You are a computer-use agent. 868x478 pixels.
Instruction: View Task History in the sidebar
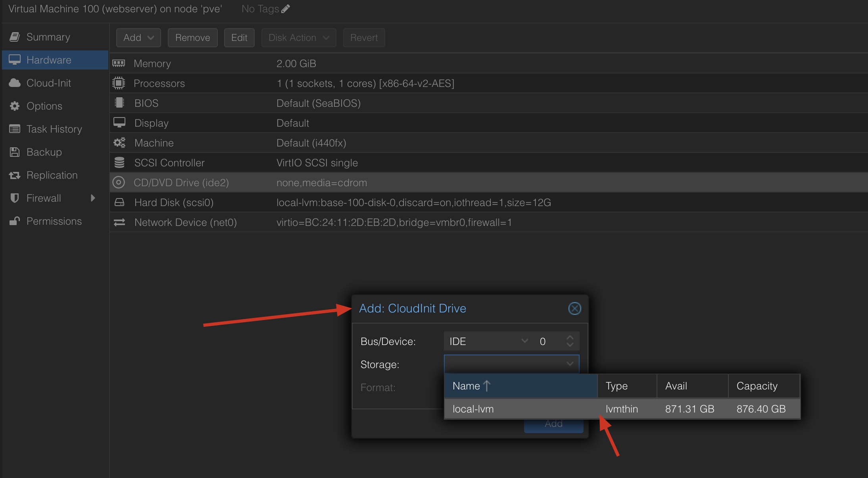[55, 129]
